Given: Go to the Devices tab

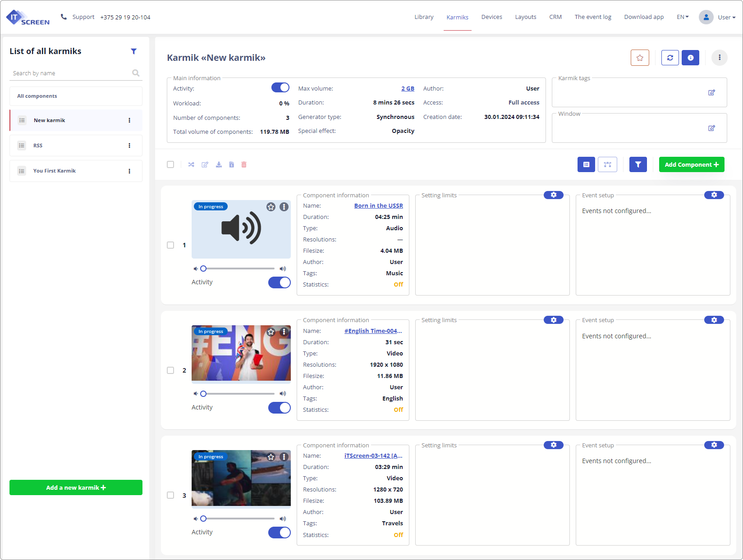Looking at the screenshot, I should coord(491,17).
